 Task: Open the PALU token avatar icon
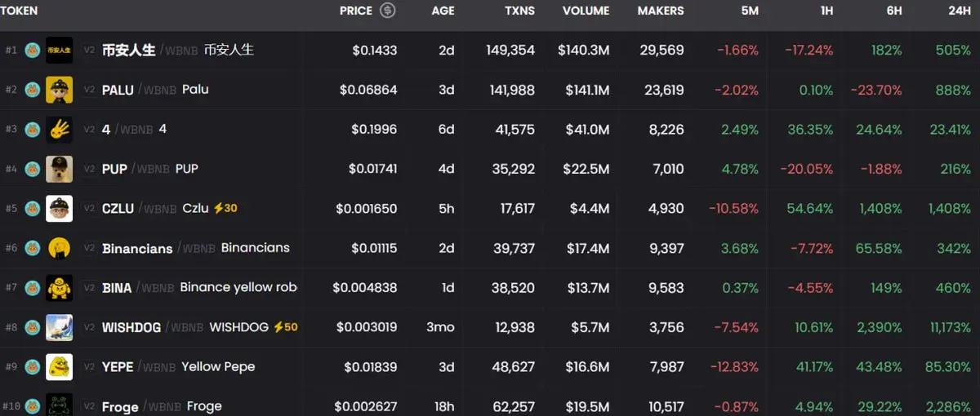(59, 90)
